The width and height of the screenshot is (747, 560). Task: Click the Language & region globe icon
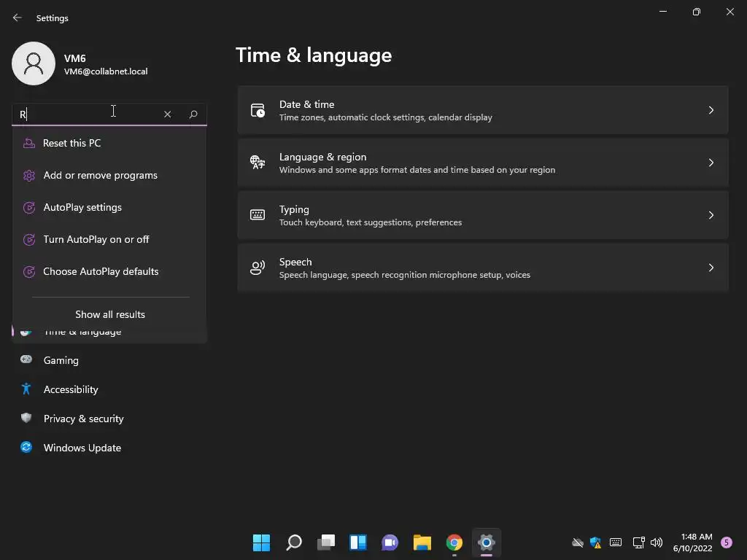(258, 163)
